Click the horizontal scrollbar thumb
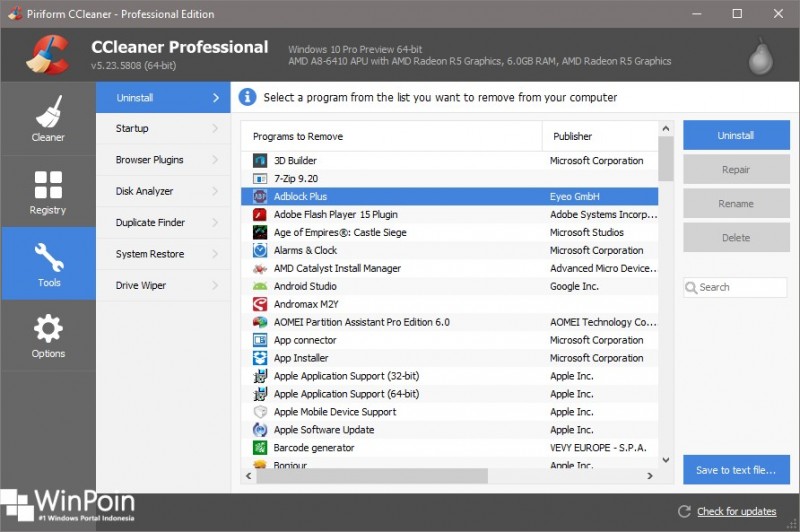The width and height of the screenshot is (800, 532). click(372, 476)
